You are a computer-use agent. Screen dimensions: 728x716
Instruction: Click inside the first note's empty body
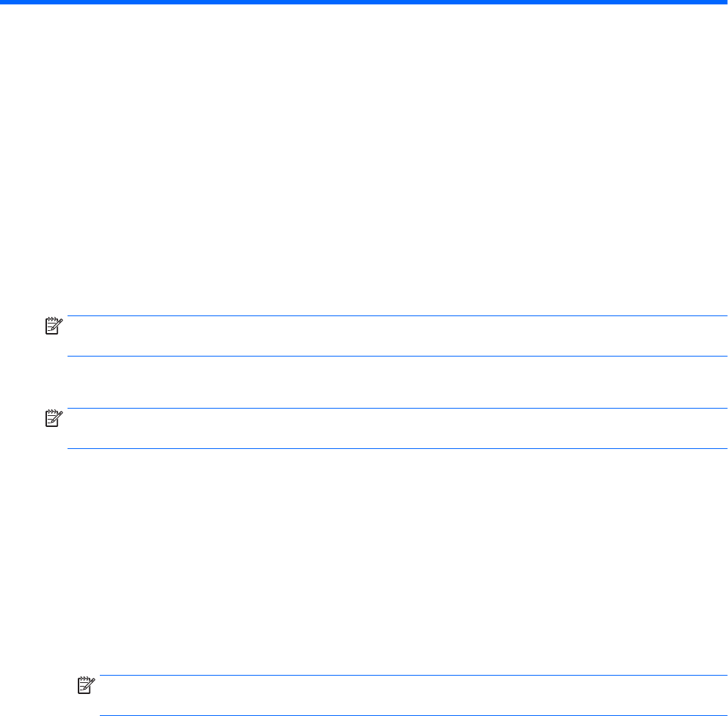(x=396, y=337)
